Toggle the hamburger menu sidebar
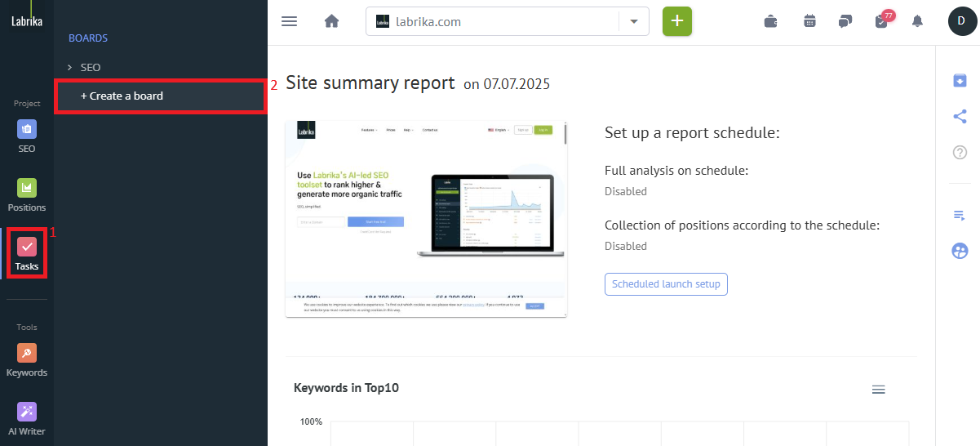The image size is (980, 446). pyautogui.click(x=289, y=21)
